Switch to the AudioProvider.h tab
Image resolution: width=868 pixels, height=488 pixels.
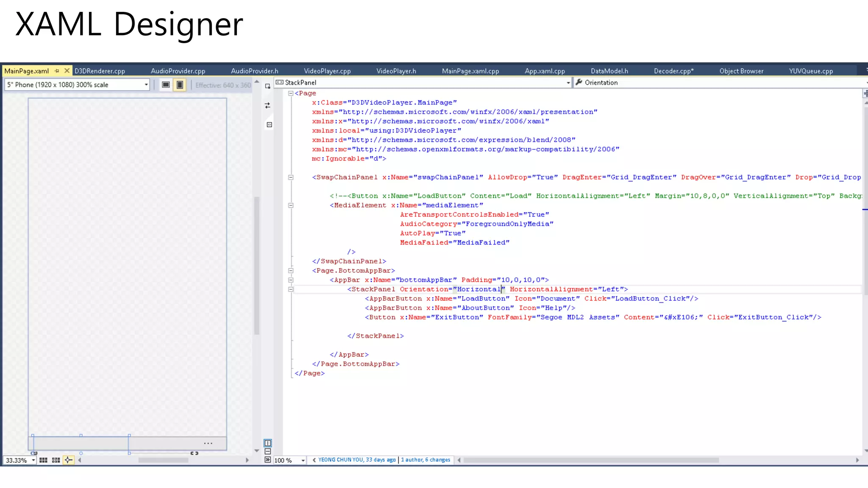click(254, 71)
